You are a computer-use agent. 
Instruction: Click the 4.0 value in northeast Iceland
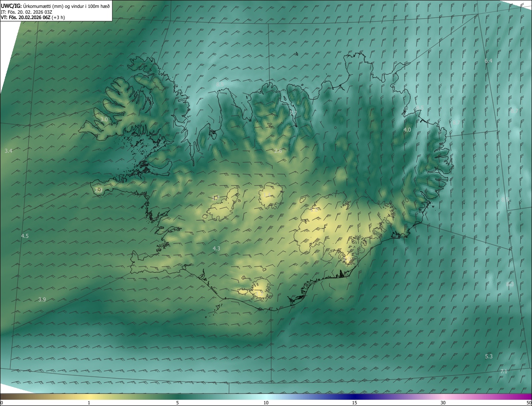(407, 130)
